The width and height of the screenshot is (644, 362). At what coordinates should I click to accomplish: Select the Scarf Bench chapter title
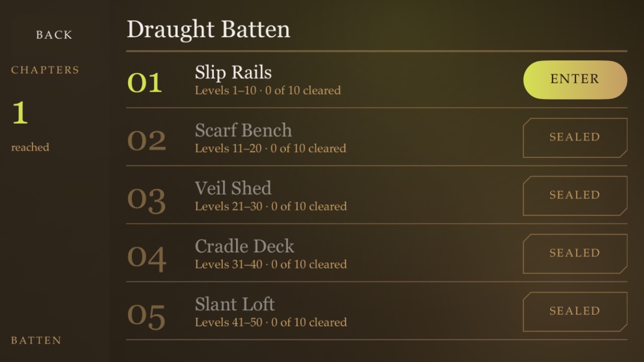(244, 131)
